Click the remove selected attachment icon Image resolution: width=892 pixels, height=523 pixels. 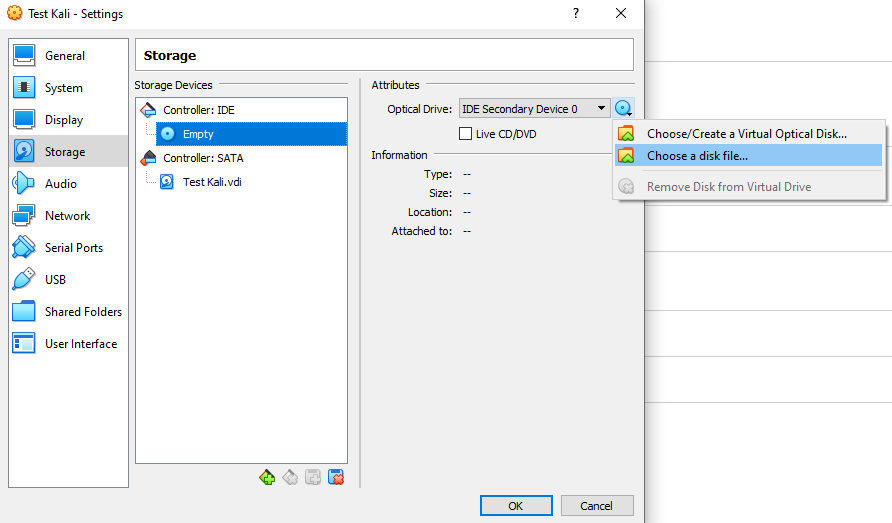point(336,478)
